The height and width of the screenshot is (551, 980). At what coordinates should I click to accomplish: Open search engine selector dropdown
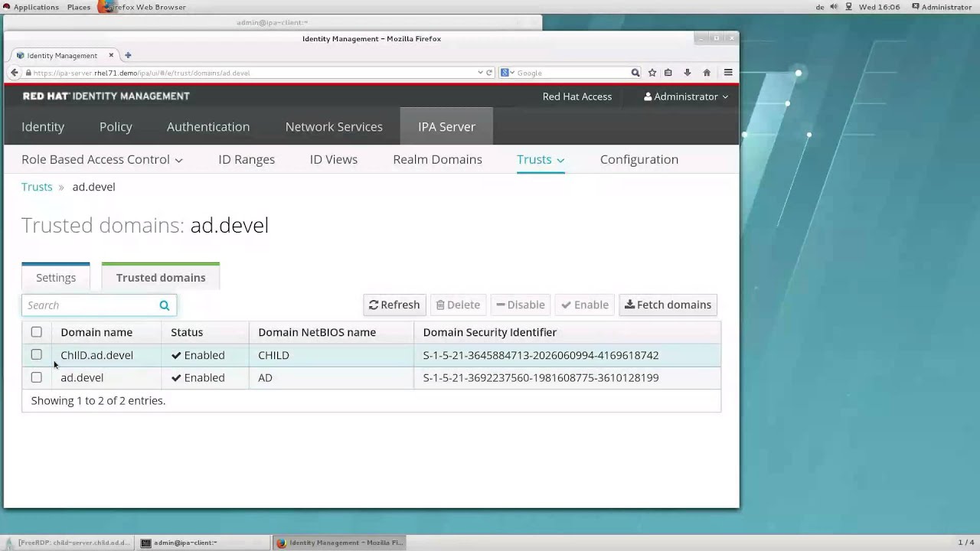coord(508,73)
